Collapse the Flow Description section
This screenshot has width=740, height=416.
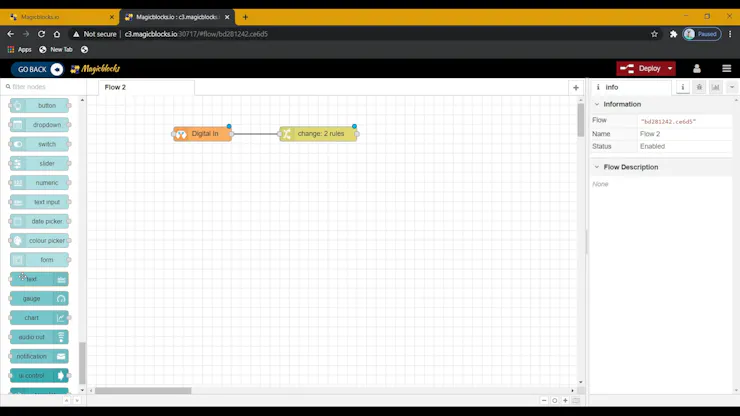point(597,167)
